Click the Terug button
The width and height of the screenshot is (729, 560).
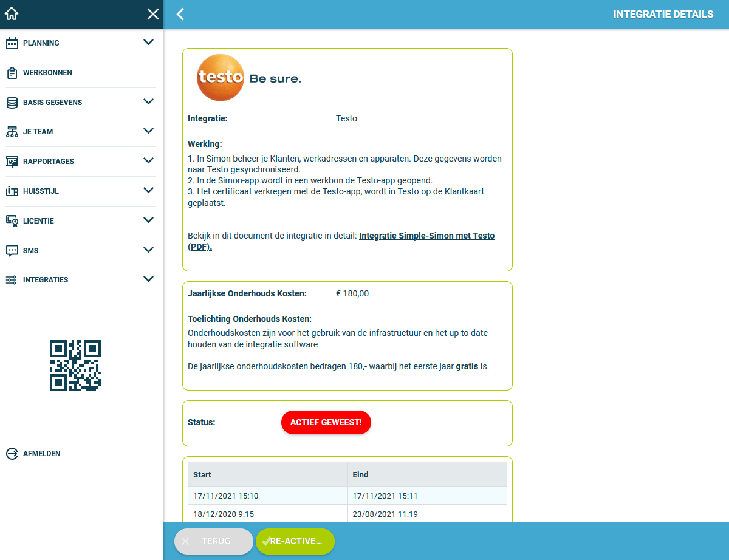click(x=214, y=541)
